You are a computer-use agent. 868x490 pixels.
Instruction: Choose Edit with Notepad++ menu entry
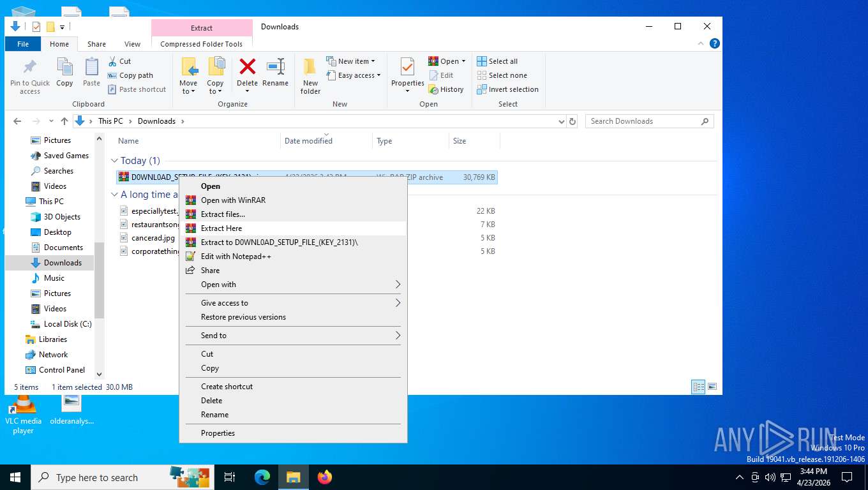pyautogui.click(x=293, y=256)
